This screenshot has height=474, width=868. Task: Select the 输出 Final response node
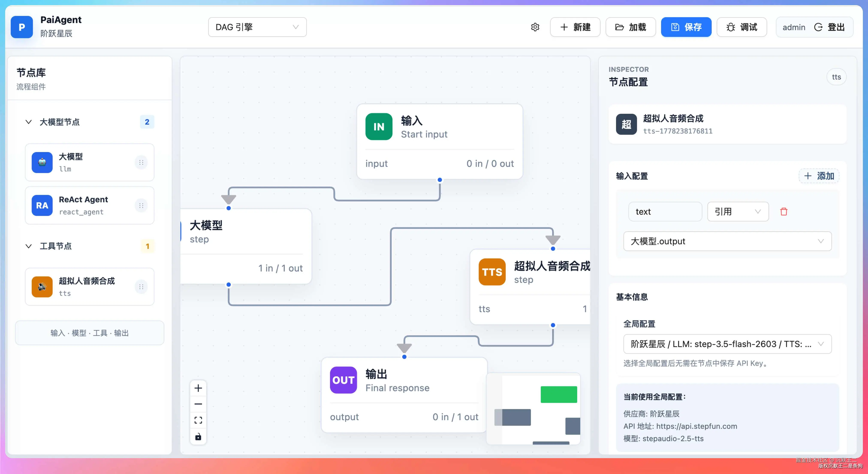click(x=404, y=395)
